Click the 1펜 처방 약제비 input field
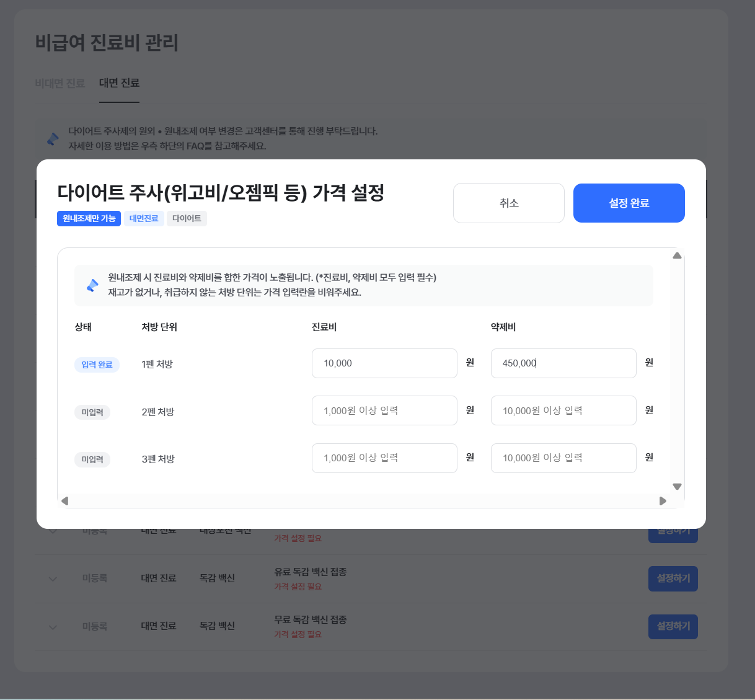Screen dimensions: 755x700 [x=563, y=363]
